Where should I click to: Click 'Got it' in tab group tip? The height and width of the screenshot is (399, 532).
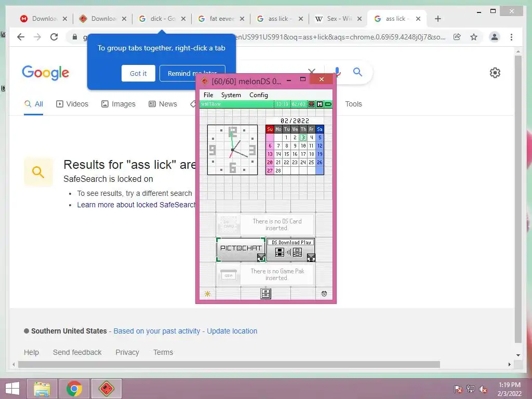pos(138,73)
